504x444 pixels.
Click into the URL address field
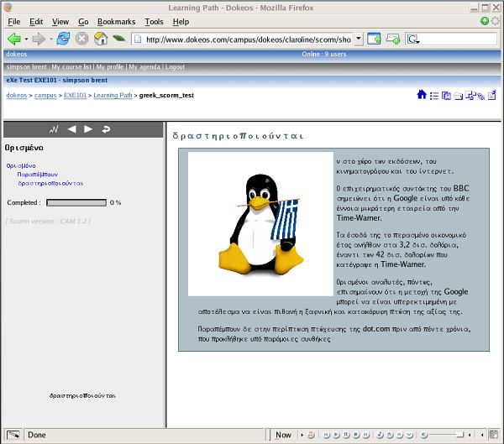[243, 39]
